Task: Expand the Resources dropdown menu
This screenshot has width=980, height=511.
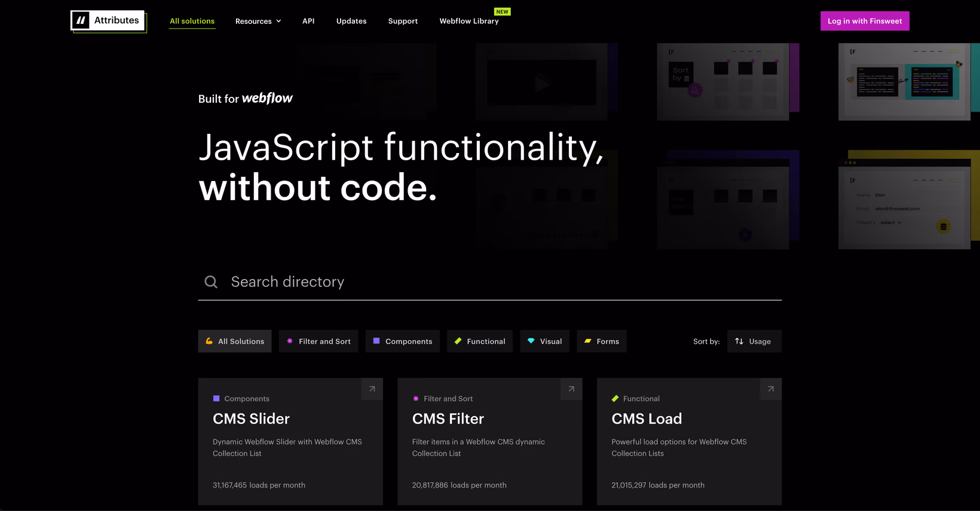Action: tap(258, 21)
